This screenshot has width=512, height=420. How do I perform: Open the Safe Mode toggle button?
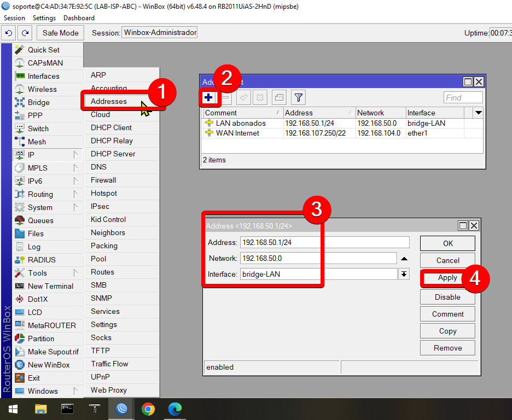60,33
